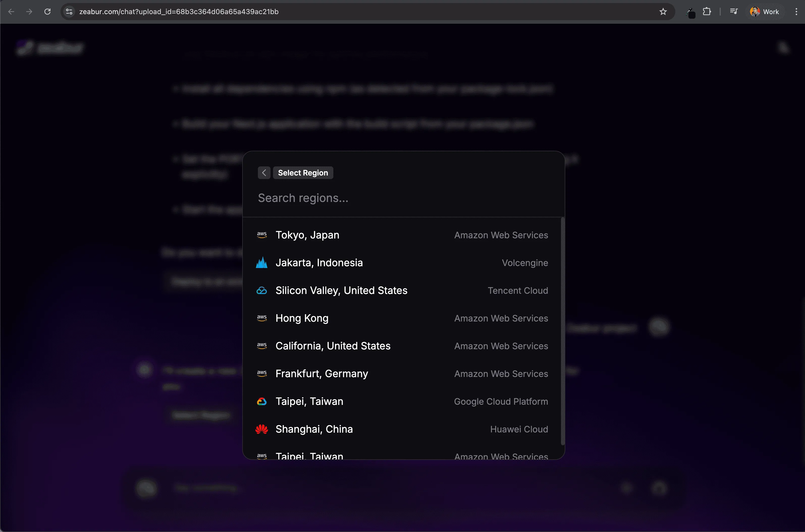Click the Huawei logo beside Shanghai, China
The height and width of the screenshot is (532, 805).
point(262,429)
